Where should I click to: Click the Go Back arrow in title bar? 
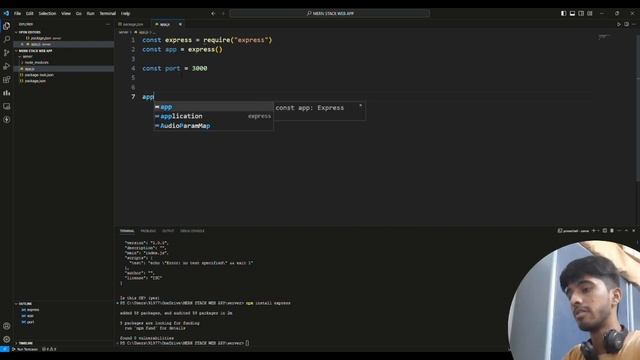[213, 13]
